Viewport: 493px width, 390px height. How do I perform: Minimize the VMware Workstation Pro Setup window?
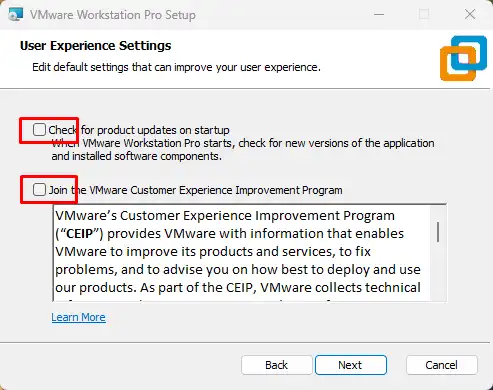coord(379,14)
